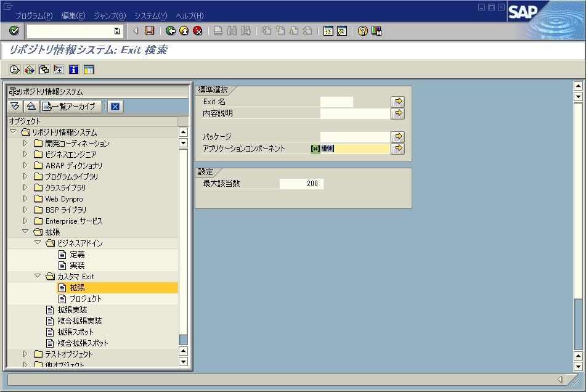Open multiple selection for Exit 名

tap(398, 102)
